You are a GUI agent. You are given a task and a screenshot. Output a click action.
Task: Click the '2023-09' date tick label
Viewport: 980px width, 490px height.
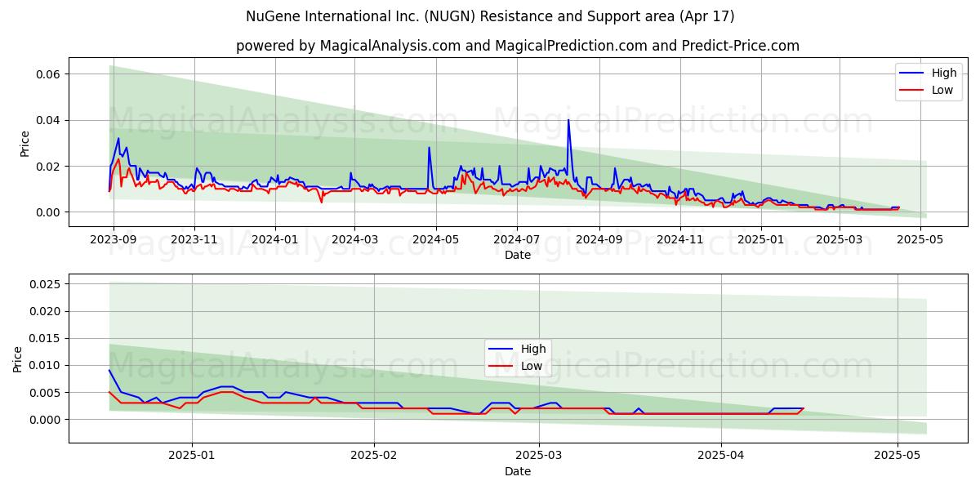[x=113, y=239]
